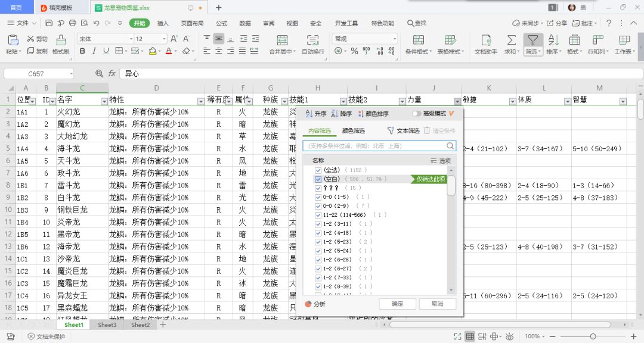Click the Text Filter (文本筛选) button
This screenshot has height=343, width=644.
point(403,130)
